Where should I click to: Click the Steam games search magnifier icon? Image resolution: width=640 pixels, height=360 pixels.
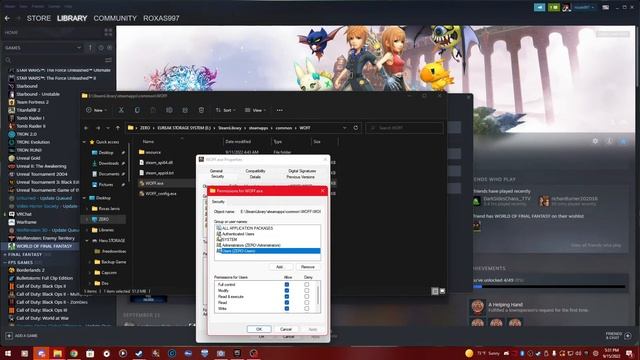click(8, 60)
